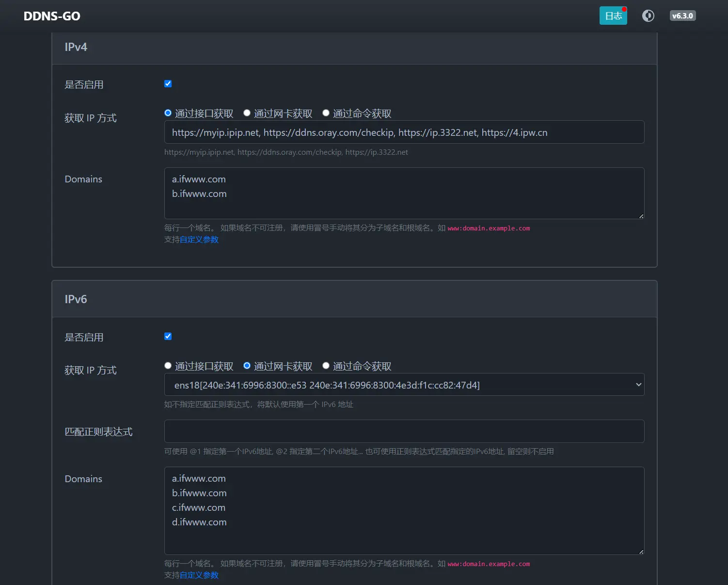Uncheck the IPv6 是否启用 checkbox
This screenshot has height=585, width=728.
pyautogui.click(x=168, y=337)
